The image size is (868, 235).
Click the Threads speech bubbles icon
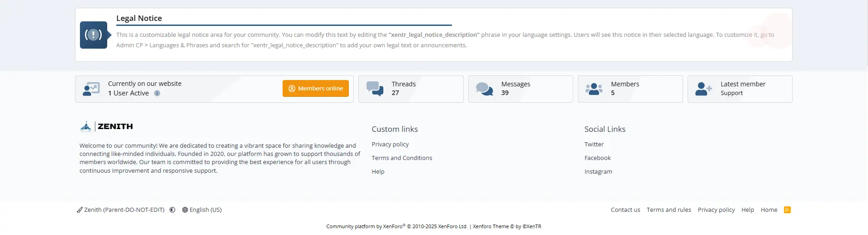click(x=375, y=89)
